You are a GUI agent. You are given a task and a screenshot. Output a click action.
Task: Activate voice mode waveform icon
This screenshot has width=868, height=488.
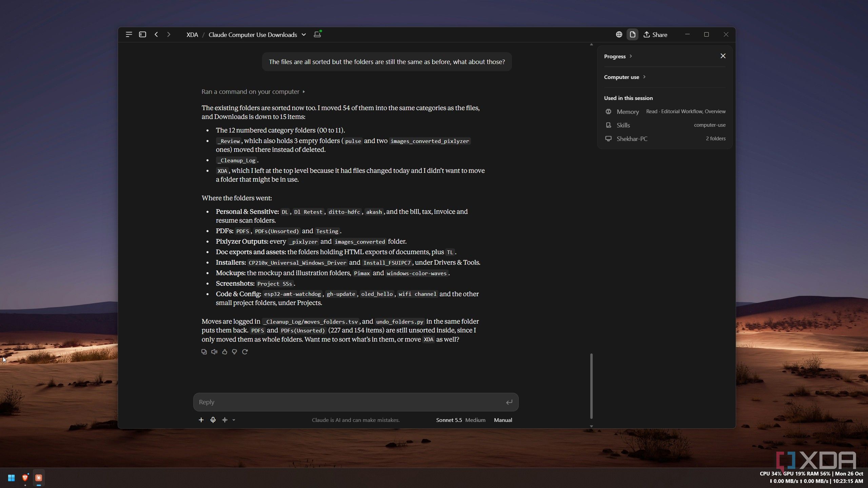coord(225,420)
